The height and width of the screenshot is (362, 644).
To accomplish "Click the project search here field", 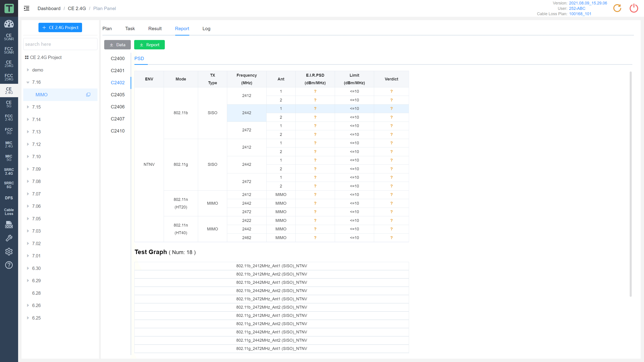I will click(60, 44).
